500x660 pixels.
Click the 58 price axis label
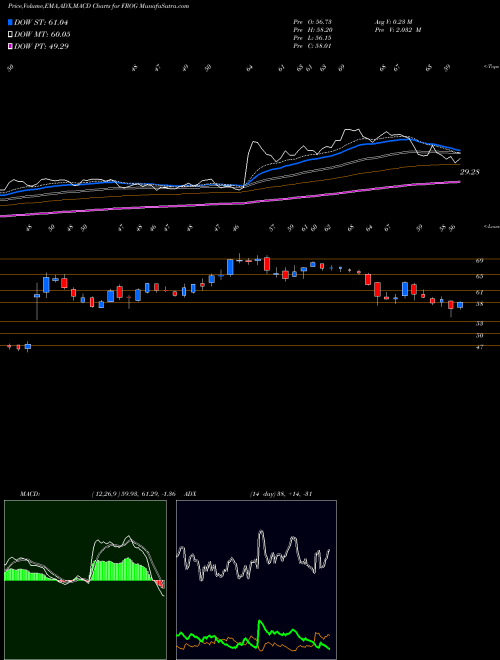(x=479, y=304)
